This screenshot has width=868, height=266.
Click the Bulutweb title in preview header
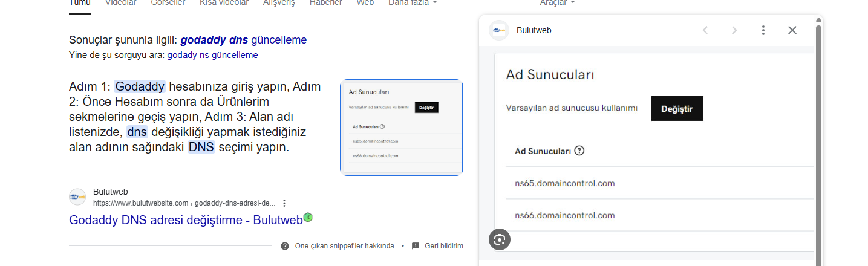tap(534, 30)
